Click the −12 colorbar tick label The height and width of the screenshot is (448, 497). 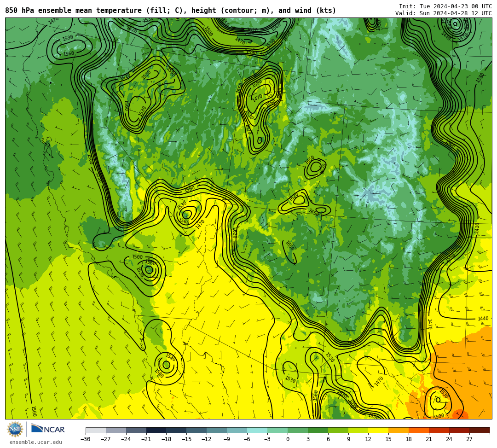point(207,439)
